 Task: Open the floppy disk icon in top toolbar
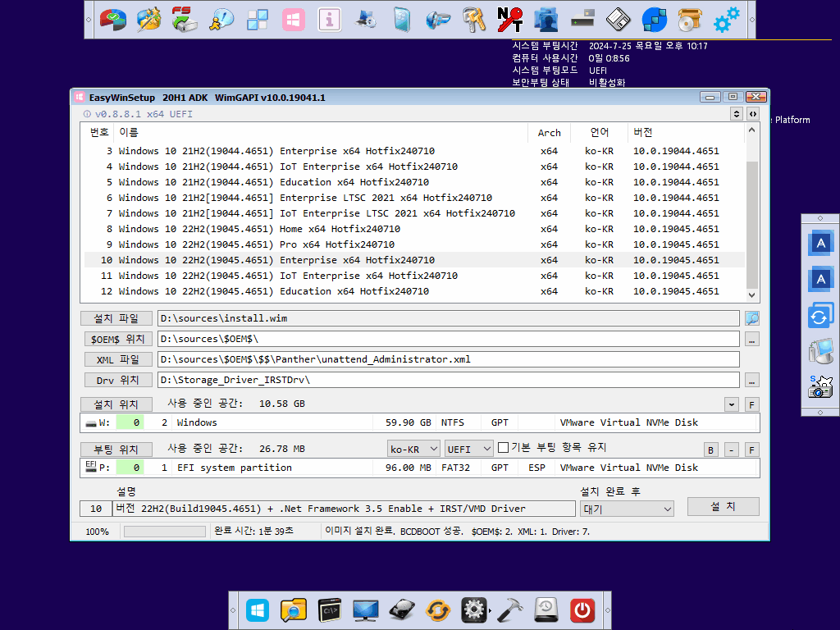point(619,20)
